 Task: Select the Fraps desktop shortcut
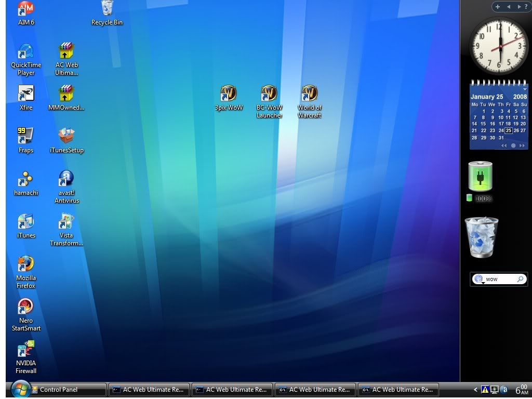pos(26,141)
